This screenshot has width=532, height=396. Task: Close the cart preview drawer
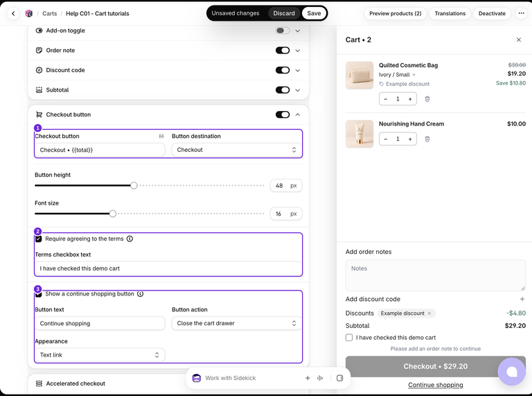click(x=518, y=40)
